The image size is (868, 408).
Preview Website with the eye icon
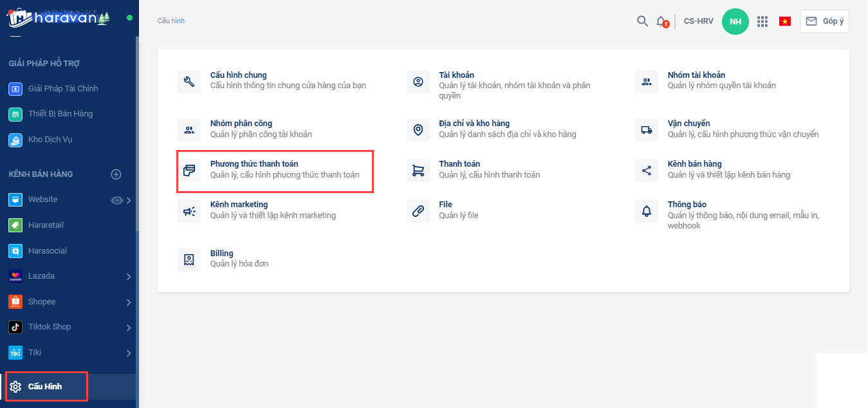coord(116,200)
